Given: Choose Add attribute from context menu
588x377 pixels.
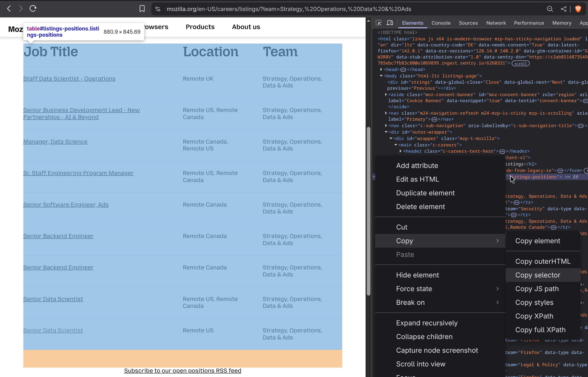Looking at the screenshot, I should pos(440,166).
